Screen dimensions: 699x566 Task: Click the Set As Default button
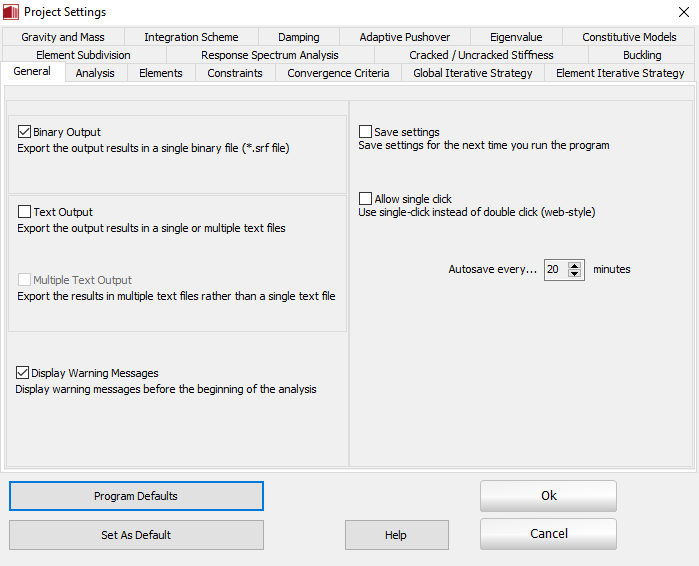click(136, 535)
